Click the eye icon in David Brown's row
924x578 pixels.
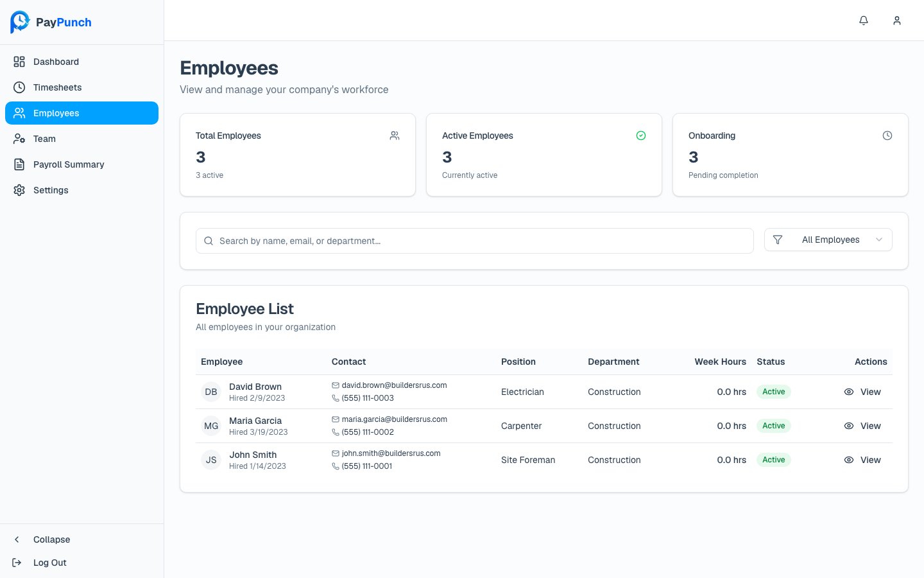pyautogui.click(x=849, y=392)
